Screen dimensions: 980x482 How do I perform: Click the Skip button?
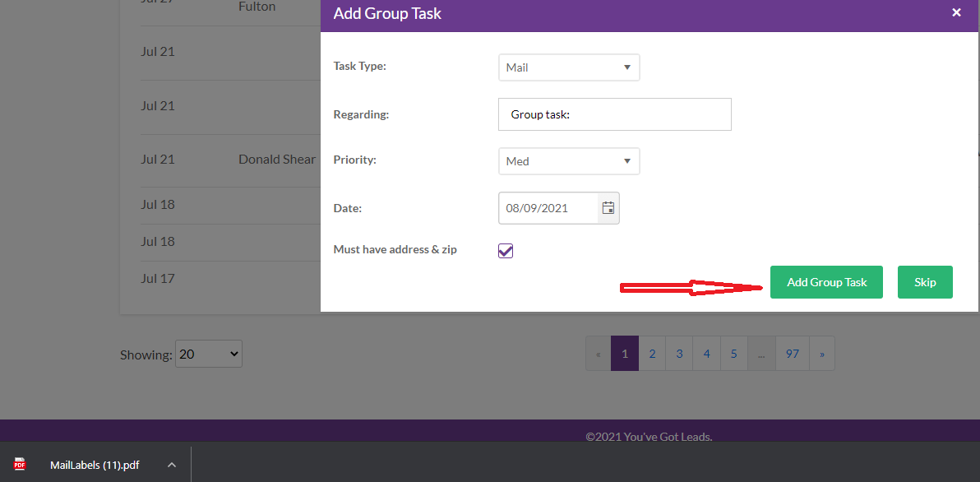pos(925,282)
